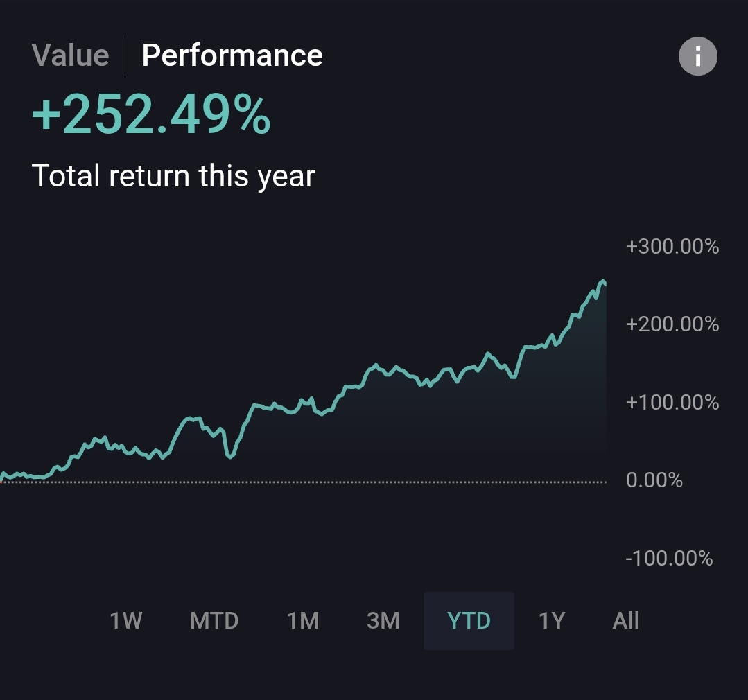Show the All time range
748x700 pixels.
[625, 620]
